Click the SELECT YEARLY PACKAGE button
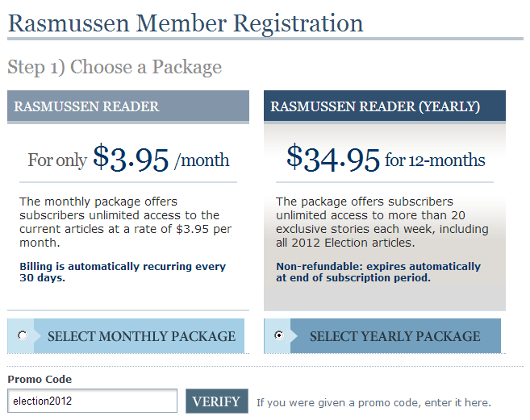 tap(395, 336)
